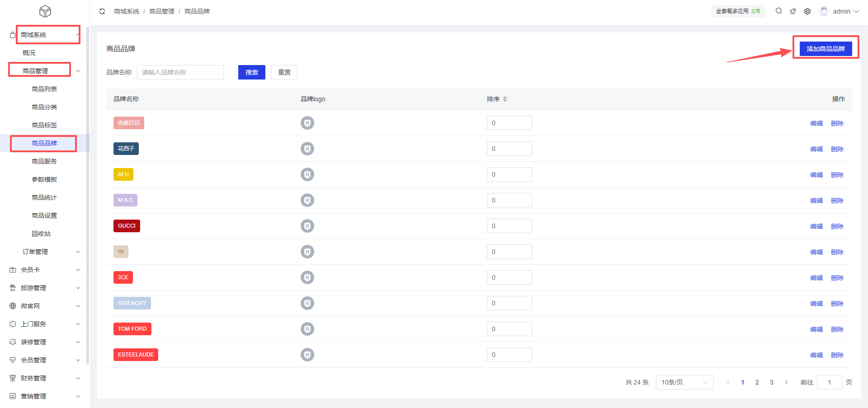The width and height of the screenshot is (868, 408).
Task: Open the 10条/页 page size dropdown
Action: pos(684,382)
